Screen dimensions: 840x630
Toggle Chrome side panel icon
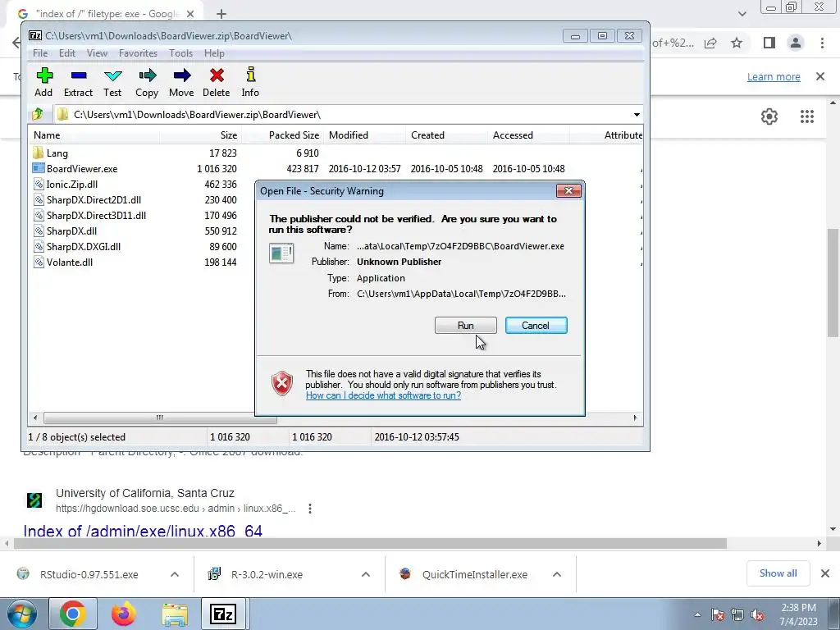coord(769,43)
